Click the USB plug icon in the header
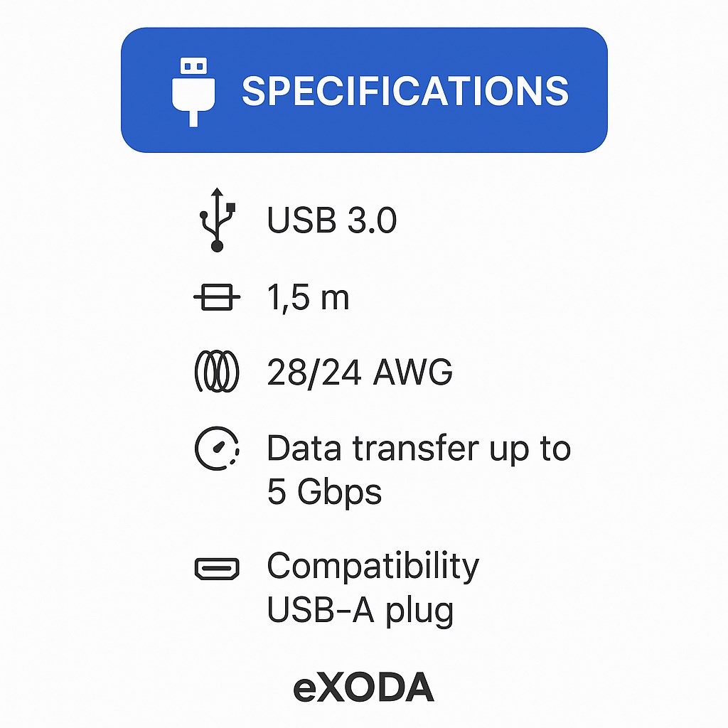This screenshot has width=728, height=728. point(193,92)
